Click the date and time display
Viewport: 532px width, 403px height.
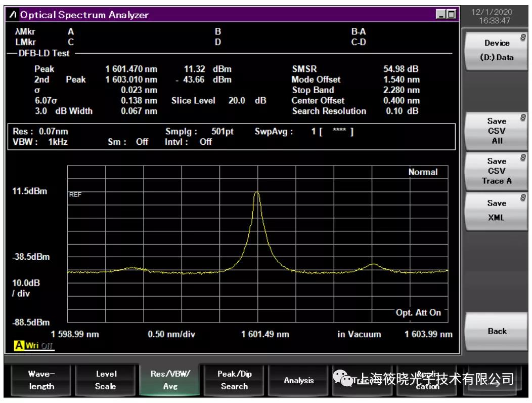pyautogui.click(x=498, y=16)
